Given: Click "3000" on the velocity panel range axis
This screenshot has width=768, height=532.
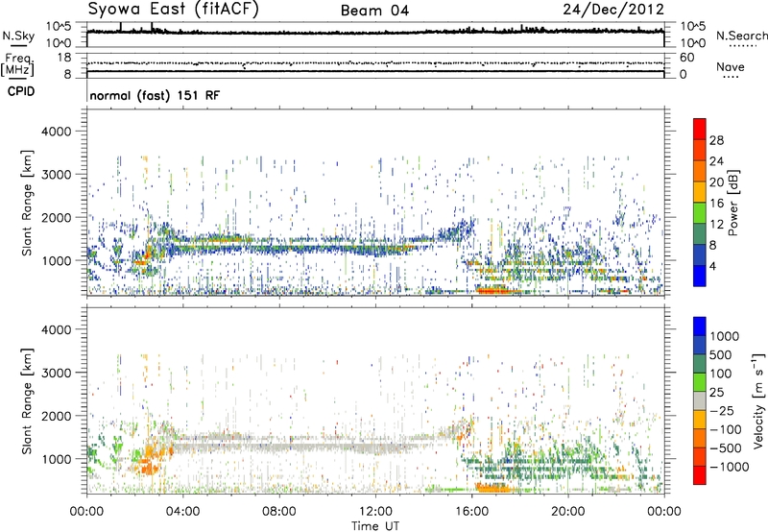Looking at the screenshot, I should (57, 373).
